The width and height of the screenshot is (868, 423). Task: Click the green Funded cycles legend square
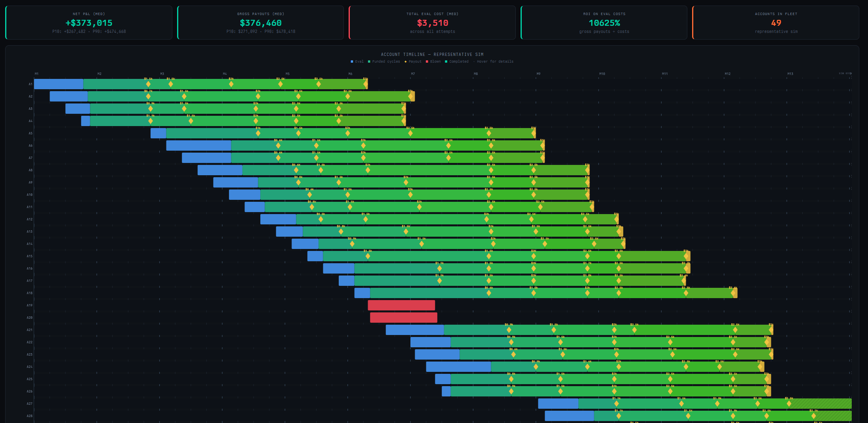(x=369, y=61)
